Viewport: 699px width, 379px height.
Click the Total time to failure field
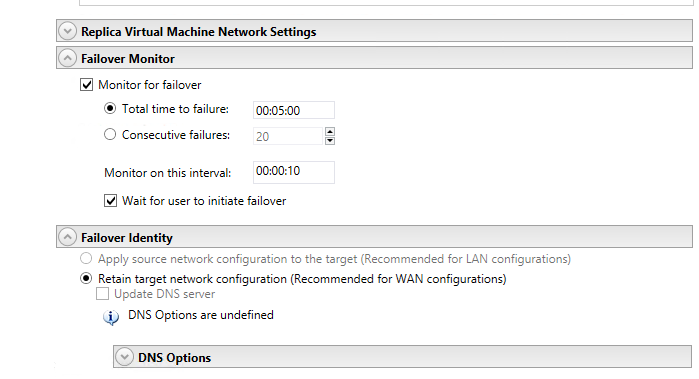pos(294,110)
